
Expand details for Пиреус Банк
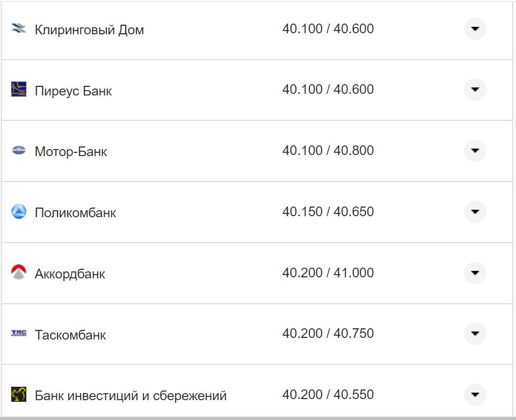[x=475, y=90]
